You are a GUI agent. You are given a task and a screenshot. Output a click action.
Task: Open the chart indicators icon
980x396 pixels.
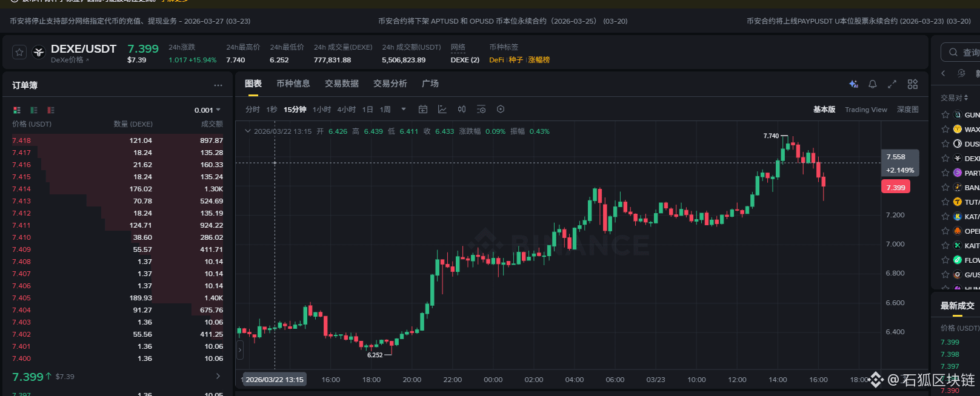(442, 110)
